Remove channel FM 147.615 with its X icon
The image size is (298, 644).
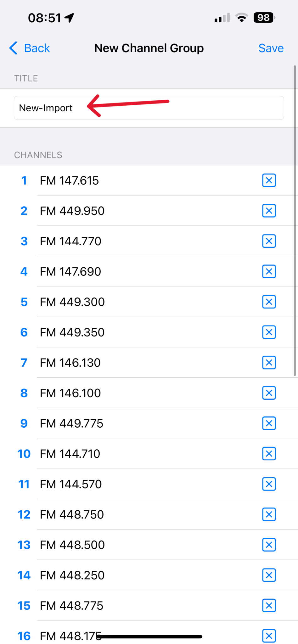point(269,180)
